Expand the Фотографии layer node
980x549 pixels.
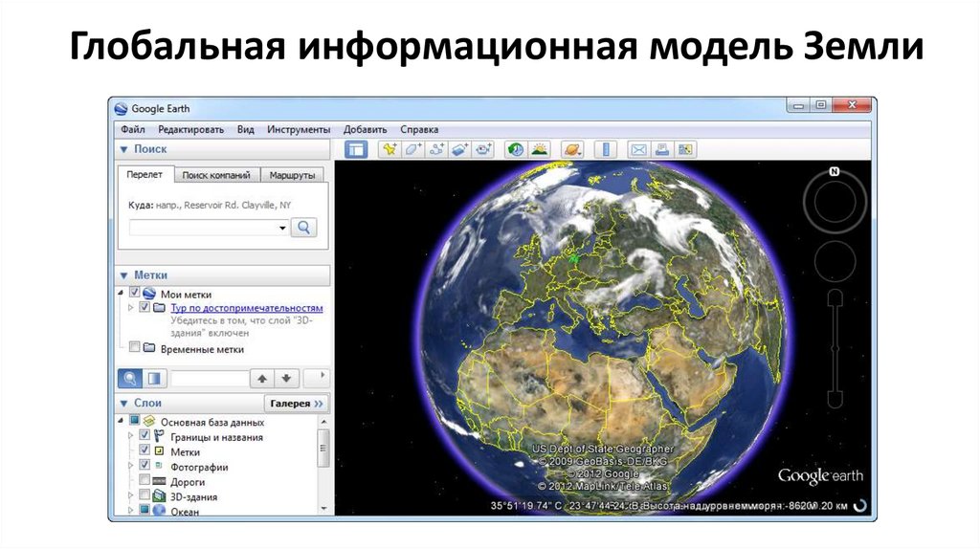pyautogui.click(x=130, y=466)
